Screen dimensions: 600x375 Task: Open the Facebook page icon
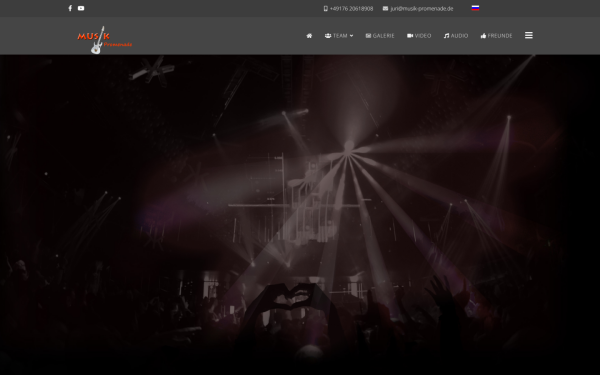coord(70,8)
